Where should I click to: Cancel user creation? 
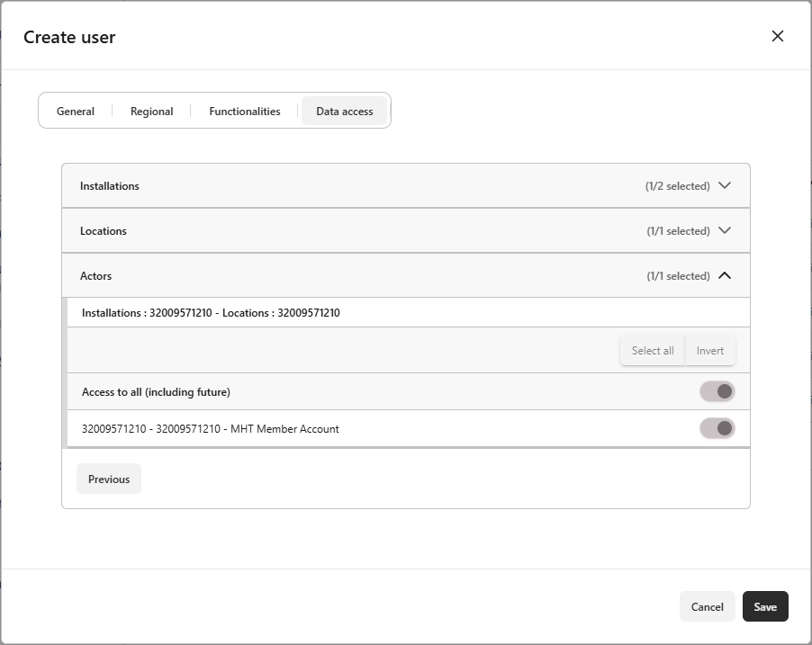coord(708,607)
